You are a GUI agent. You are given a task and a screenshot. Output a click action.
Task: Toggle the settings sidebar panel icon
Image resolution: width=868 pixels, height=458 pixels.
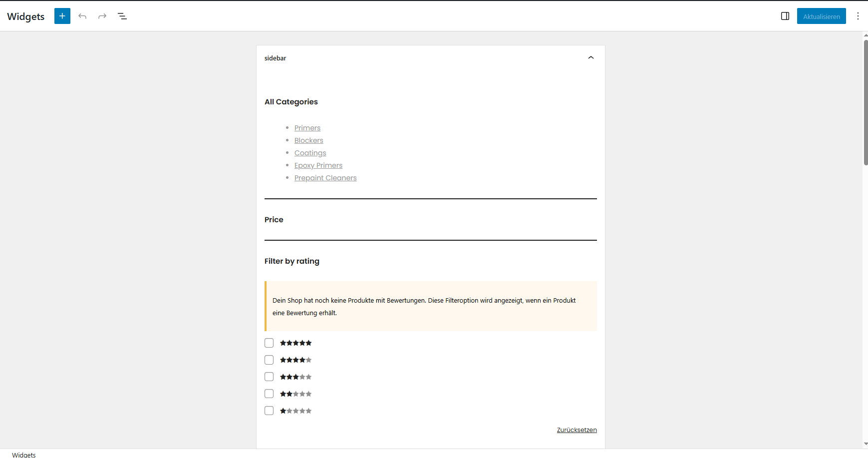tap(785, 16)
